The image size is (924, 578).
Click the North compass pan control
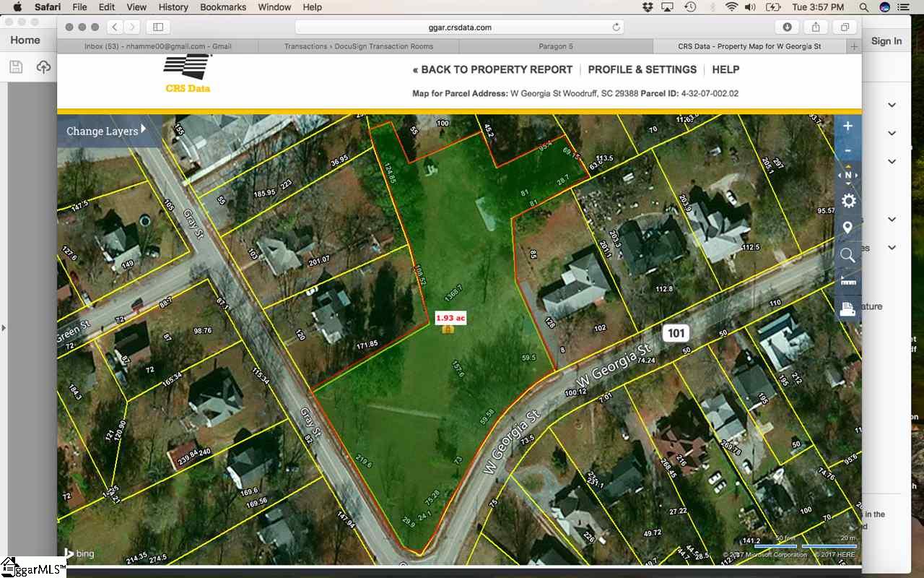click(847, 175)
